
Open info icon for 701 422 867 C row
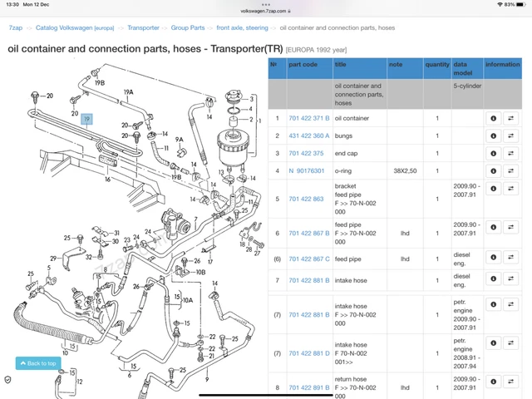click(493, 257)
